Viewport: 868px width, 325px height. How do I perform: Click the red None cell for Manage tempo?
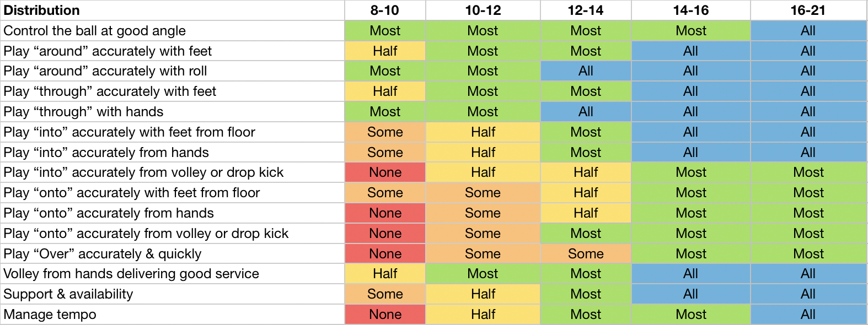tap(385, 315)
